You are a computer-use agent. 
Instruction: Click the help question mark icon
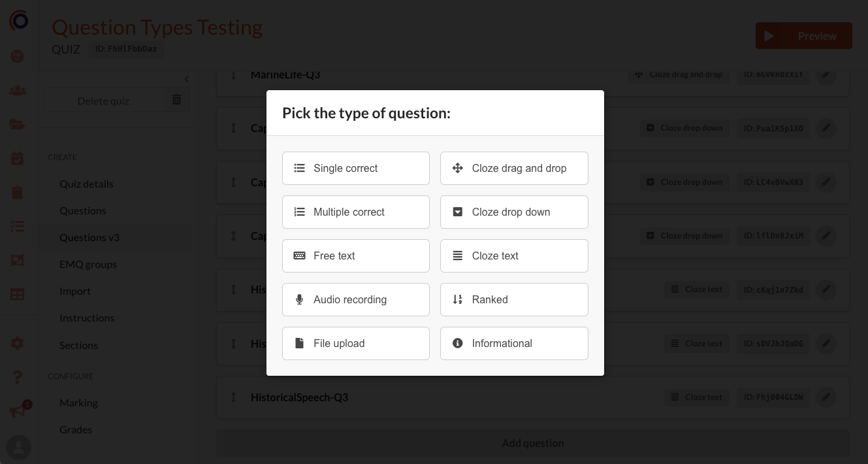point(18,377)
